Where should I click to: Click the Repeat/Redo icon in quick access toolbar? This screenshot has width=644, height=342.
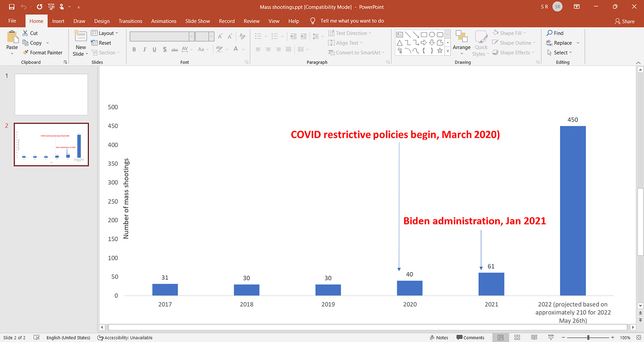[40, 7]
